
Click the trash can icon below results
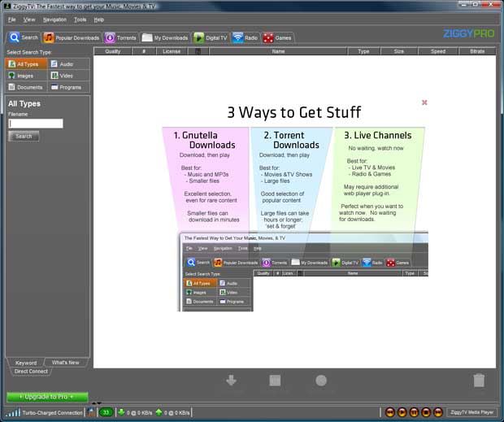[479, 381]
